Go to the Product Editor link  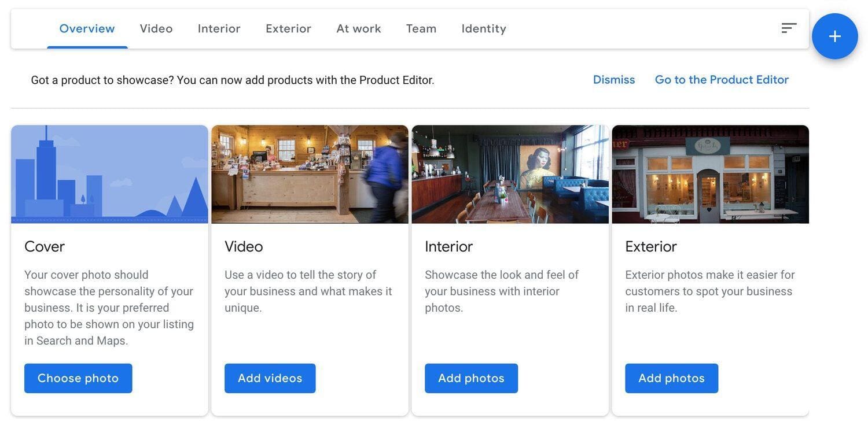pos(722,80)
